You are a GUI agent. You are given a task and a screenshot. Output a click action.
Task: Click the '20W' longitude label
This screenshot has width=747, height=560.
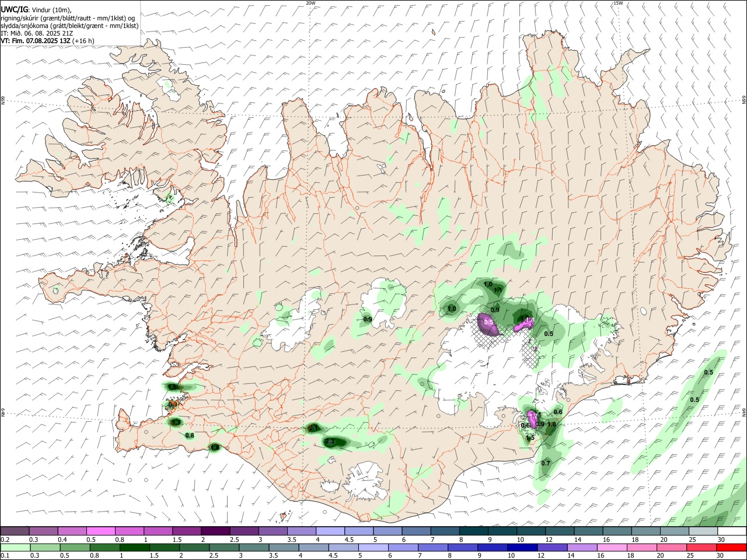[x=310, y=3]
